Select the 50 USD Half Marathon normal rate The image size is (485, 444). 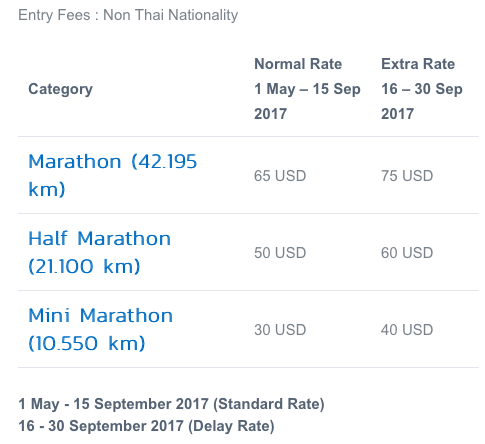point(280,253)
